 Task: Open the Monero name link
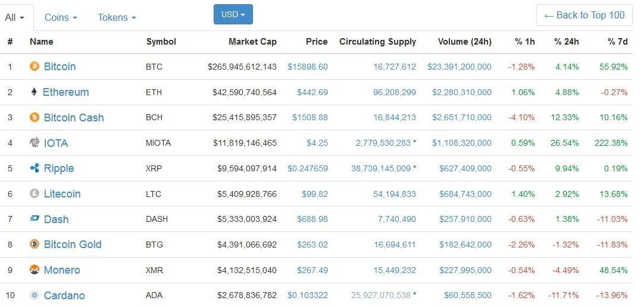62,270
